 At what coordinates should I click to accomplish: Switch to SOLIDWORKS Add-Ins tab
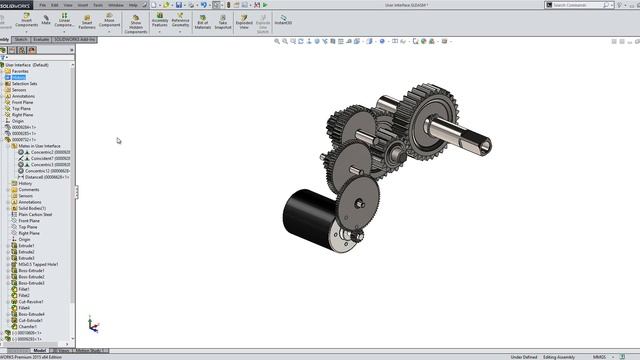pos(75,40)
